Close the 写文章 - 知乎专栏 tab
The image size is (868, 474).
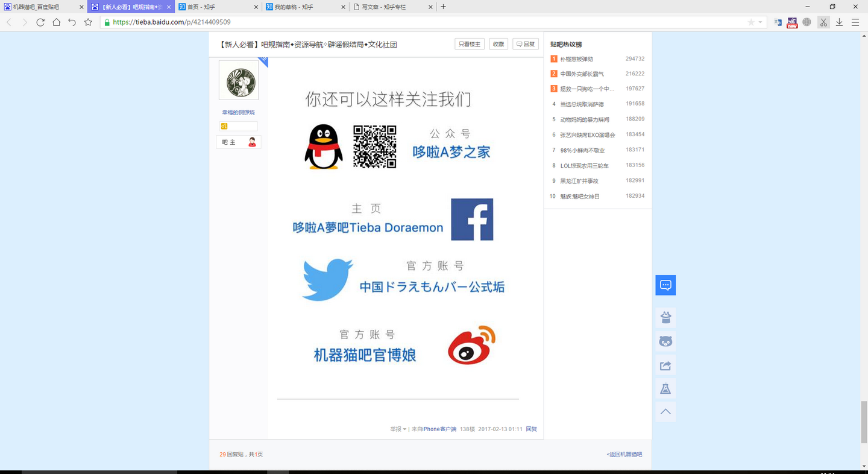pos(430,7)
